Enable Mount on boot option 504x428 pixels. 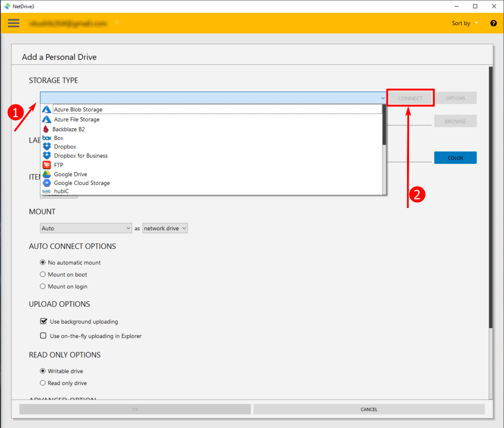tap(43, 275)
